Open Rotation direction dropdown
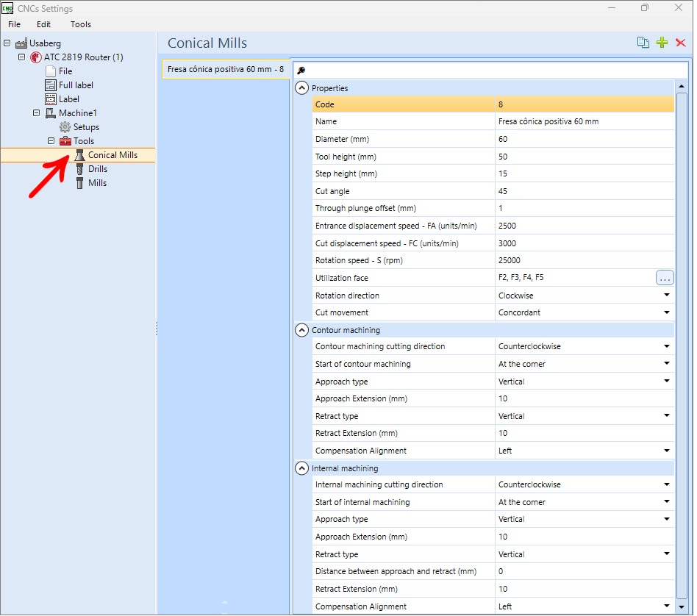697x616 pixels. [x=666, y=296]
